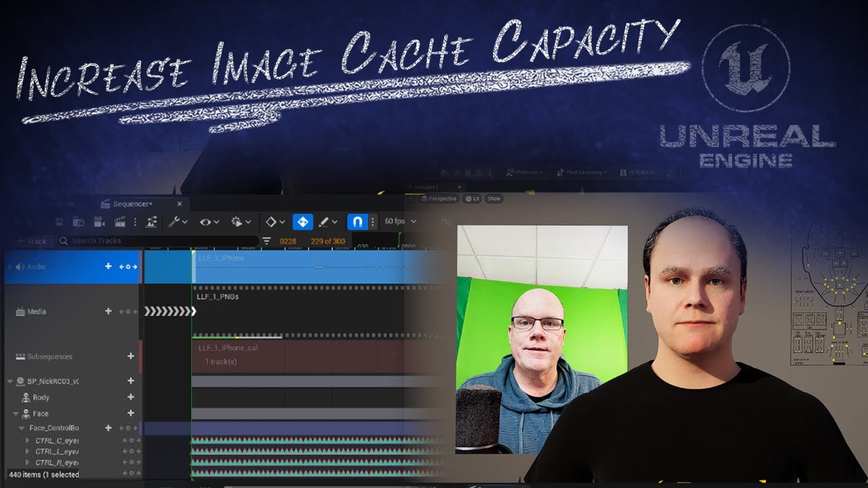Add track to BP_NickRC03 with plus

[131, 381]
